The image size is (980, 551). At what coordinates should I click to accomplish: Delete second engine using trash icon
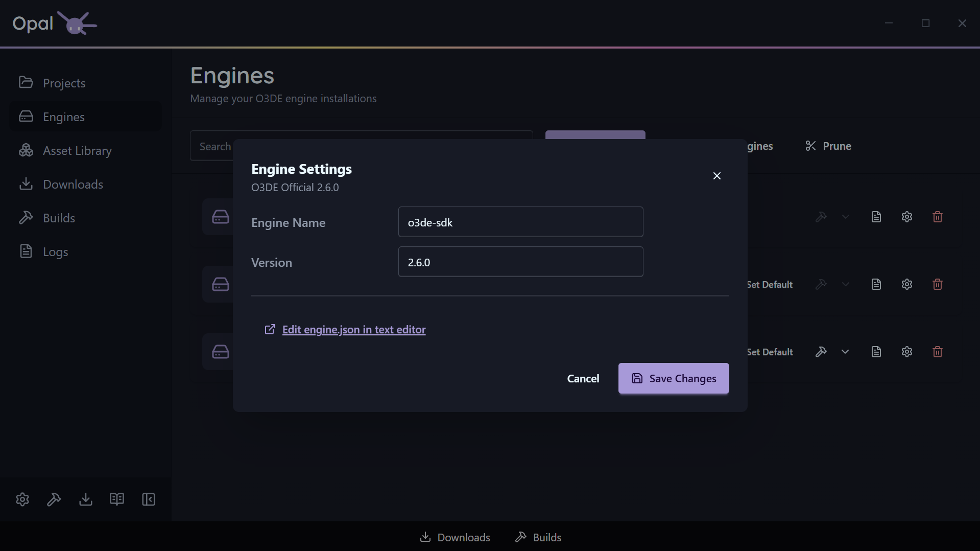point(938,284)
